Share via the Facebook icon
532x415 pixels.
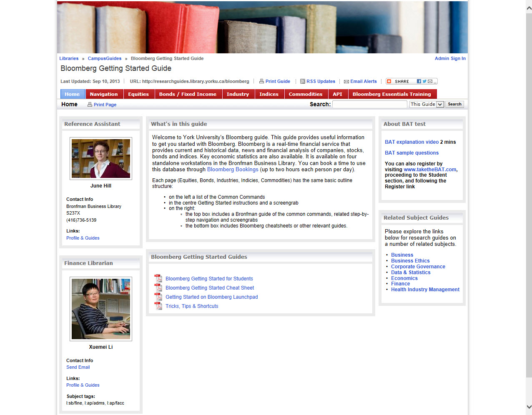click(x=419, y=81)
